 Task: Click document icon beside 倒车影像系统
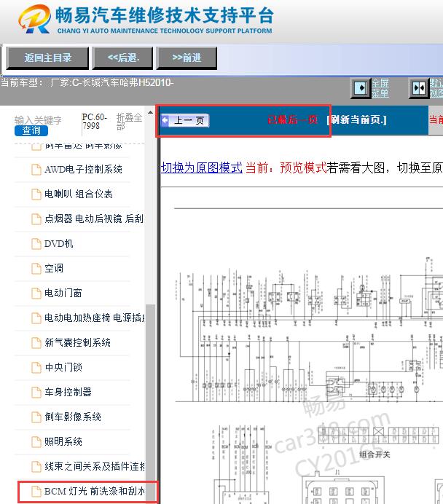36,417
